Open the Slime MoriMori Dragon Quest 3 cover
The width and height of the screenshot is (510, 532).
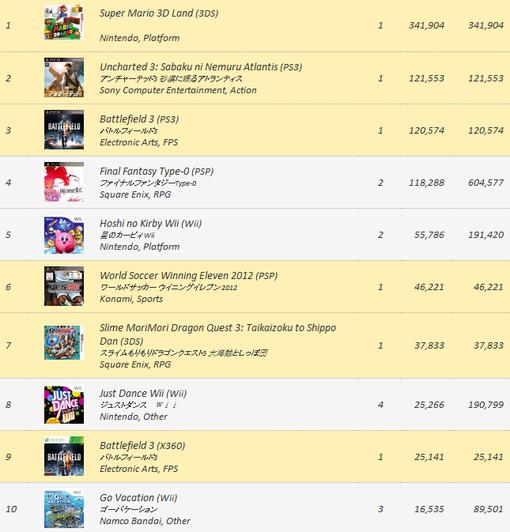click(x=64, y=343)
